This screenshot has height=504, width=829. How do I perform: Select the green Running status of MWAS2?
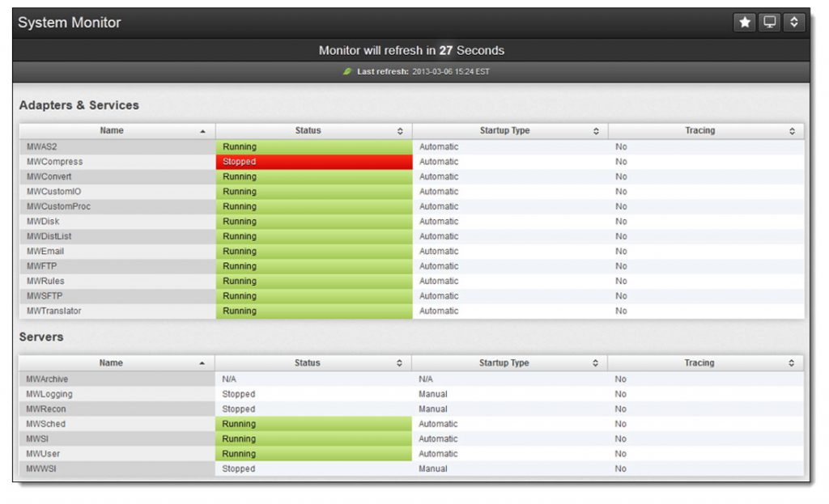(x=313, y=147)
